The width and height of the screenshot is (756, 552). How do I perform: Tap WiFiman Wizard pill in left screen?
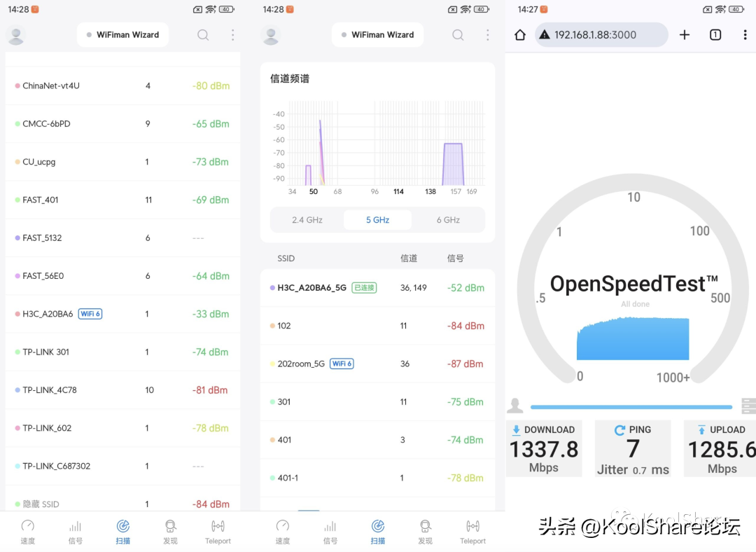coord(122,35)
